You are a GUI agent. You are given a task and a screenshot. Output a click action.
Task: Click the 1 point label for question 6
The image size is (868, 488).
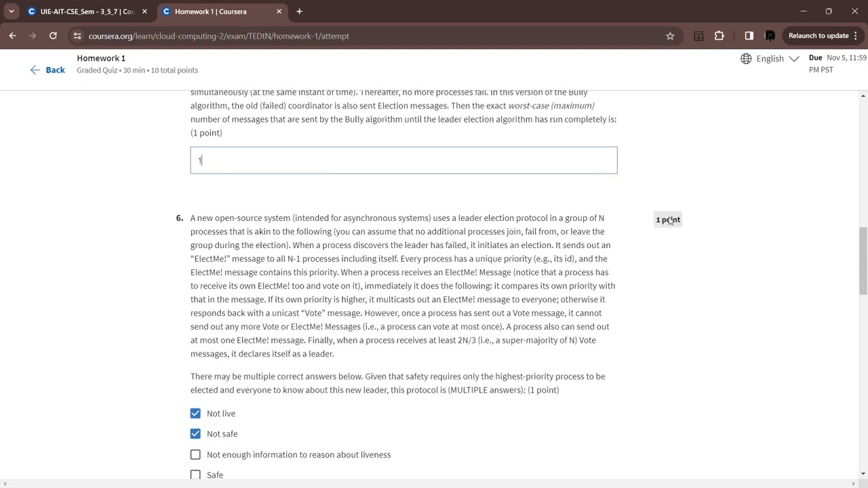[668, 220]
